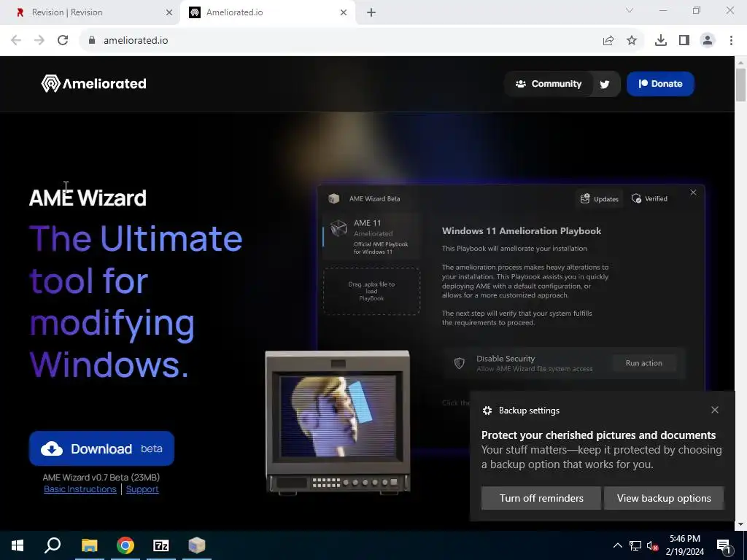This screenshot has width=747, height=560.
Task: Open Chrome's three-dot menu
Action: pyautogui.click(x=731, y=41)
